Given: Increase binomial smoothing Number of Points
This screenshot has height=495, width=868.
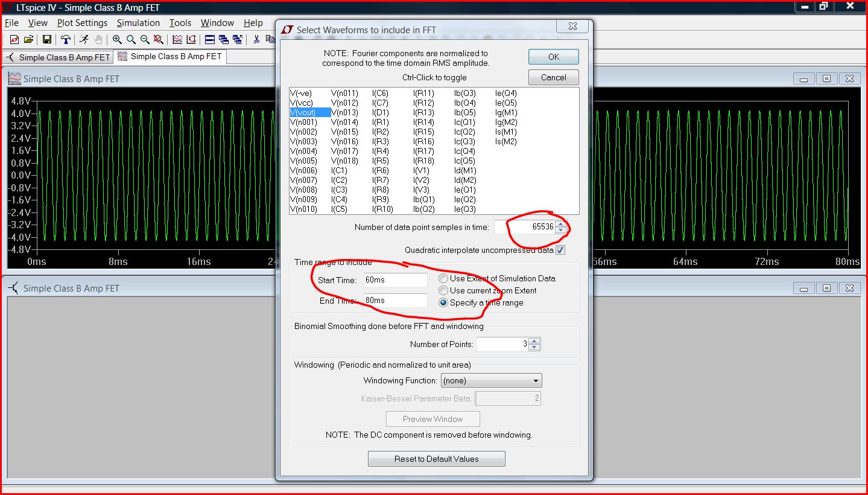Looking at the screenshot, I should [x=534, y=340].
